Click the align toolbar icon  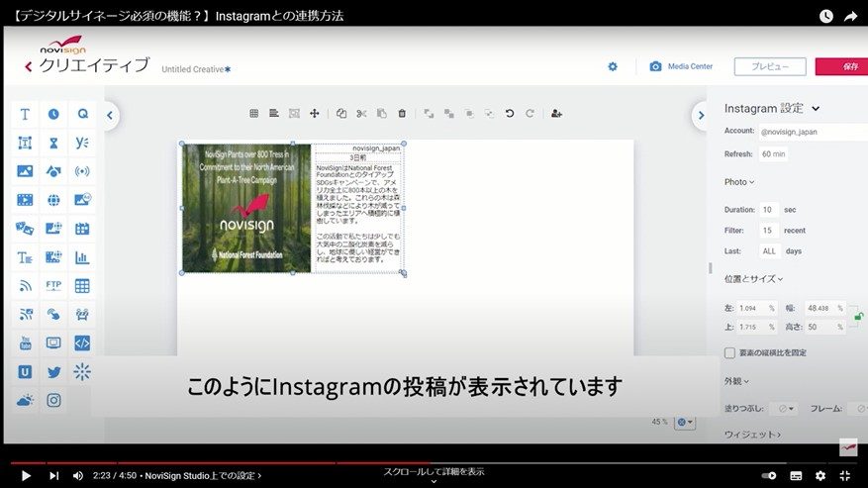point(274,113)
